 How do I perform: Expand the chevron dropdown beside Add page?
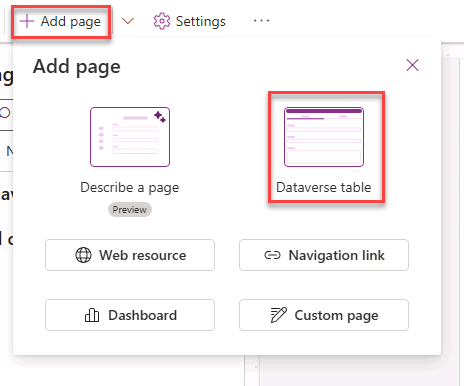[128, 21]
